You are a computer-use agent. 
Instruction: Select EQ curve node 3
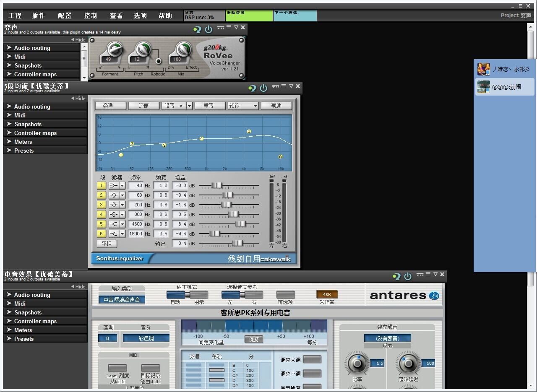164,145
